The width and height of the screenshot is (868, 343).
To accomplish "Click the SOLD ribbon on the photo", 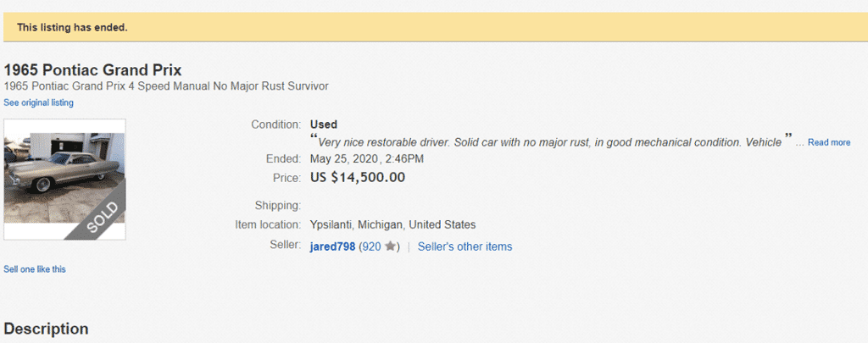I will click(x=103, y=217).
